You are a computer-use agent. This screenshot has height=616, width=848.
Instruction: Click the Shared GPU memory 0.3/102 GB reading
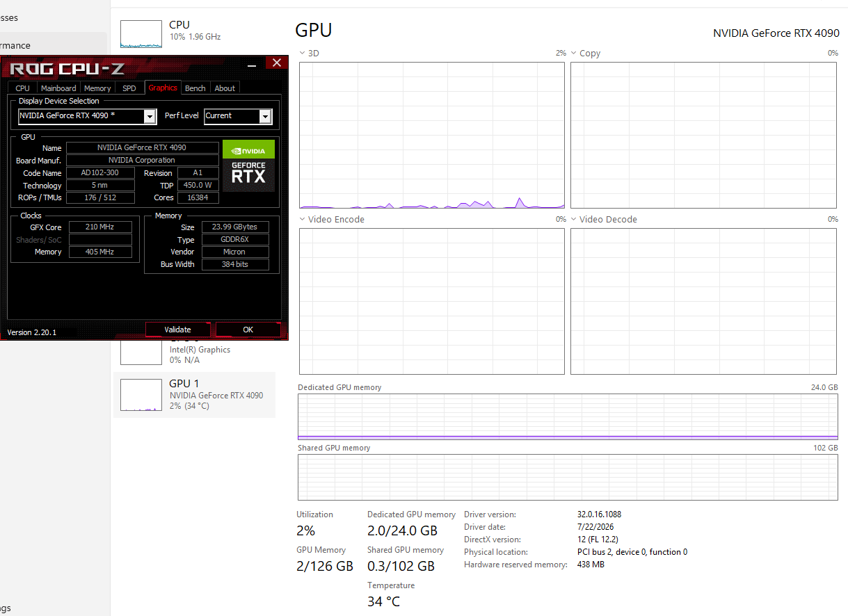coord(401,566)
